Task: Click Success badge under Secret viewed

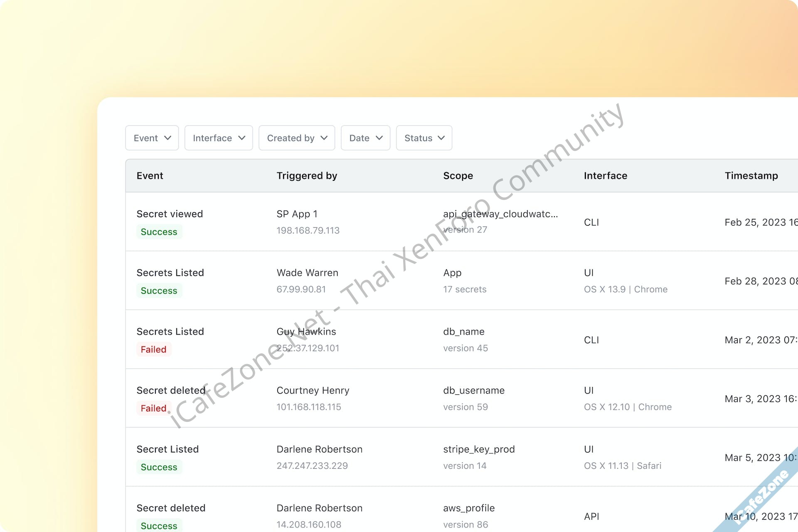Action: tap(159, 232)
